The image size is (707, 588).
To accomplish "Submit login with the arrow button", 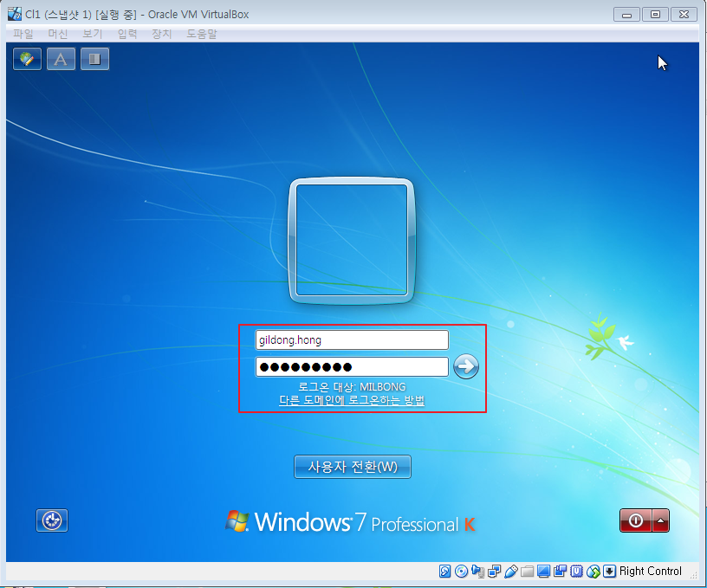I will 466,366.
